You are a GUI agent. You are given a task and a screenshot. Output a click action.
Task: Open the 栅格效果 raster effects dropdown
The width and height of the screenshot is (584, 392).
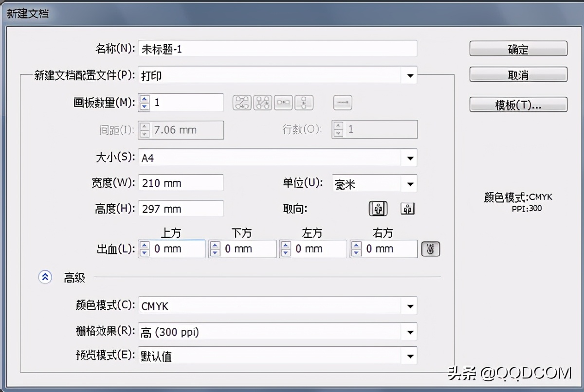(x=411, y=331)
